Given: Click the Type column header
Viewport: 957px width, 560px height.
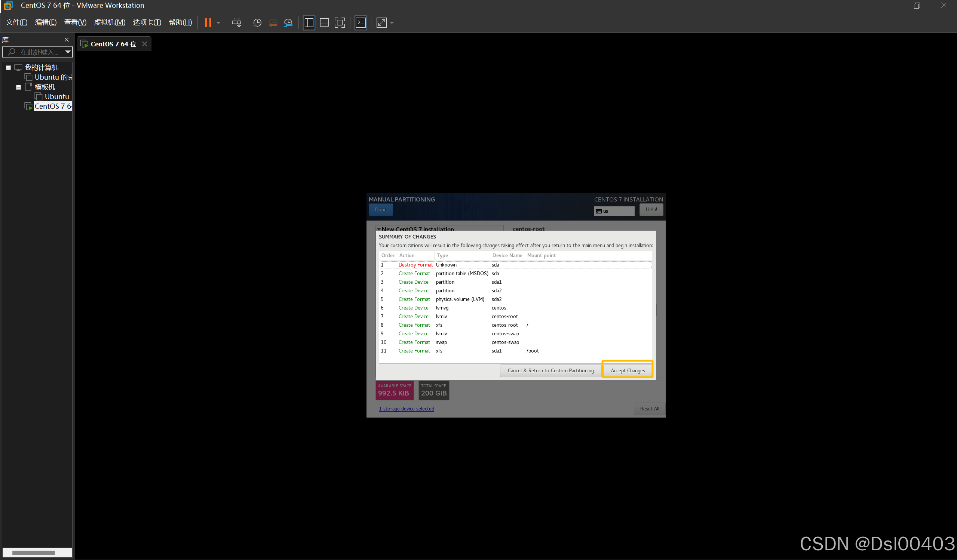Looking at the screenshot, I should [x=462, y=255].
